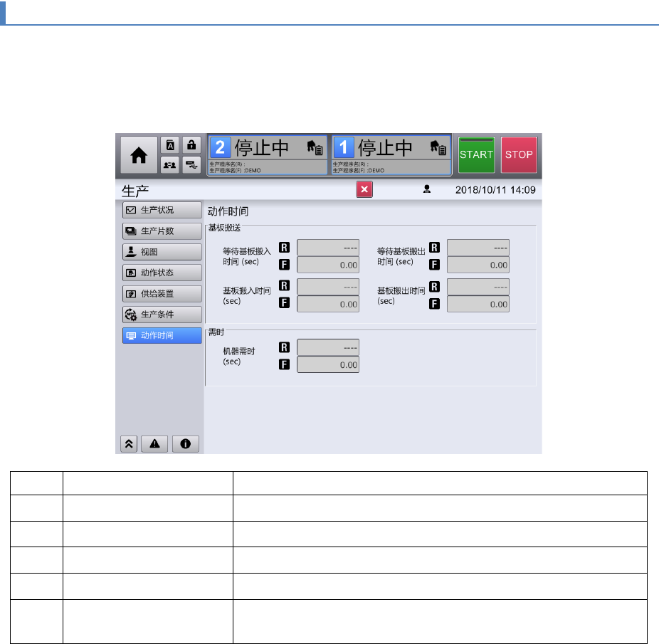Click the padlock lock icon
The height and width of the screenshot is (644, 659).
click(x=191, y=145)
